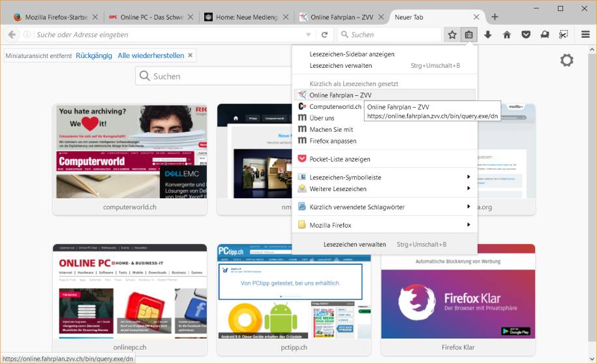Click the bookmark star icon
This screenshot has width=597, height=364.
click(452, 35)
